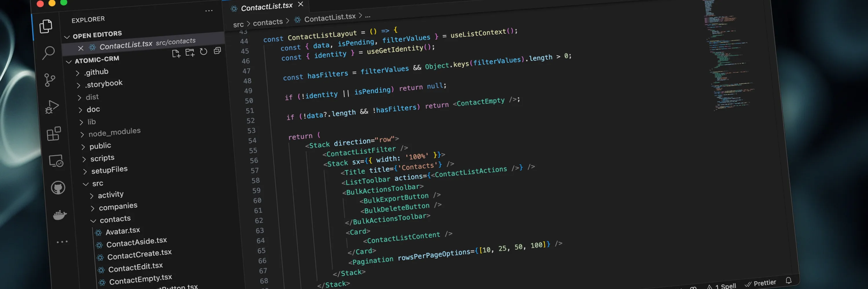Open the Docker extension panel
Viewport: 868px width, 289px height.
pos(59,215)
